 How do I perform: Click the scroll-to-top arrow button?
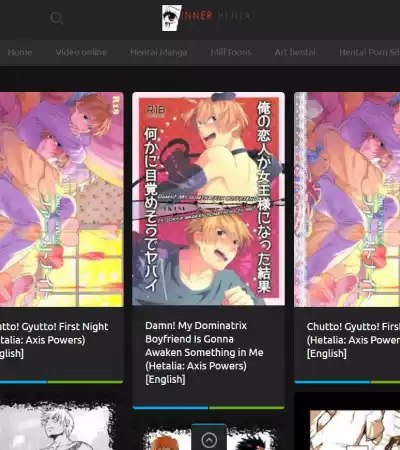pos(209,439)
